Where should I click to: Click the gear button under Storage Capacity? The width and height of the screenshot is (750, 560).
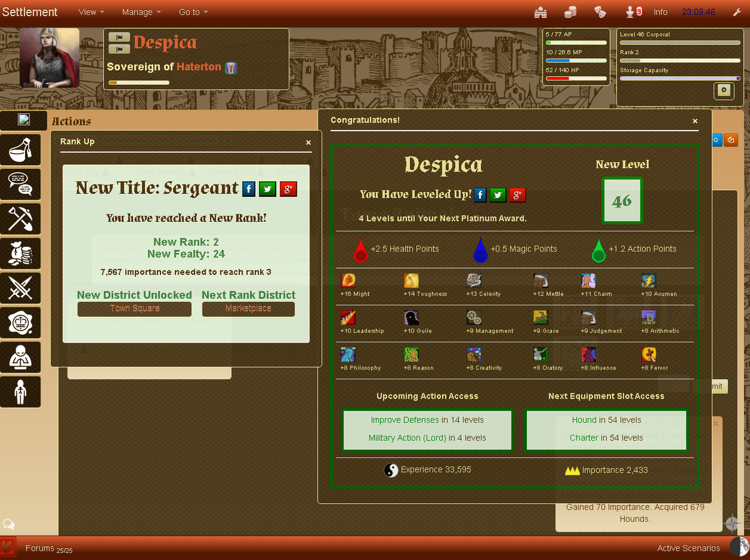click(723, 91)
